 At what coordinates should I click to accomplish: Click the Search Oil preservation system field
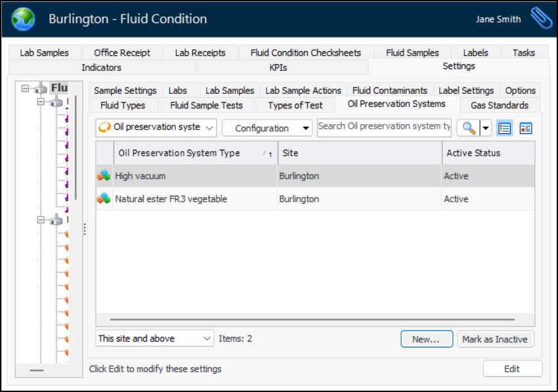[384, 127]
